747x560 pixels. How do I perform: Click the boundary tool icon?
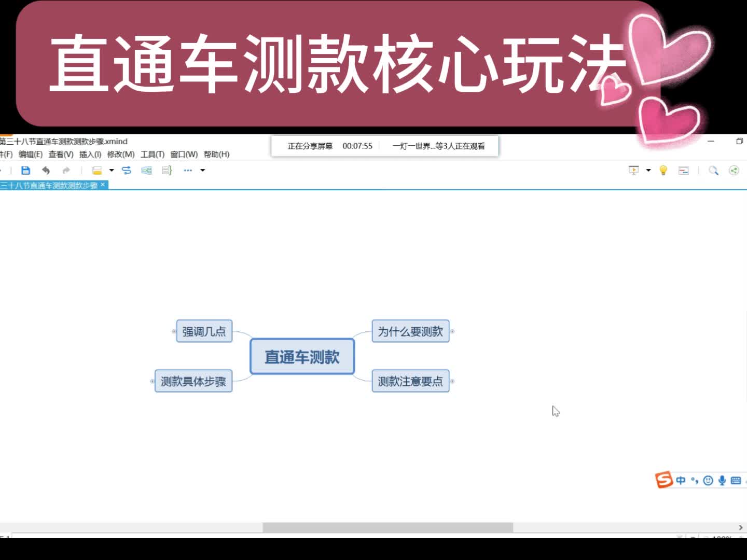click(x=147, y=171)
